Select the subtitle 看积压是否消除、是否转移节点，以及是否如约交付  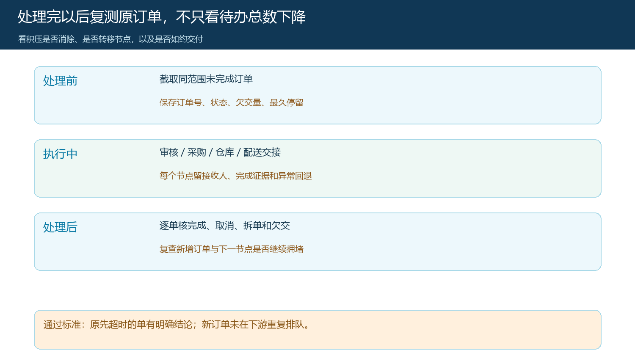110,39
